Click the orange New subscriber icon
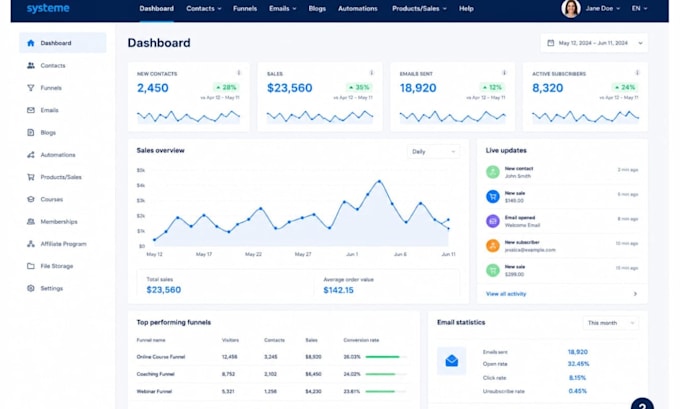 493,246
